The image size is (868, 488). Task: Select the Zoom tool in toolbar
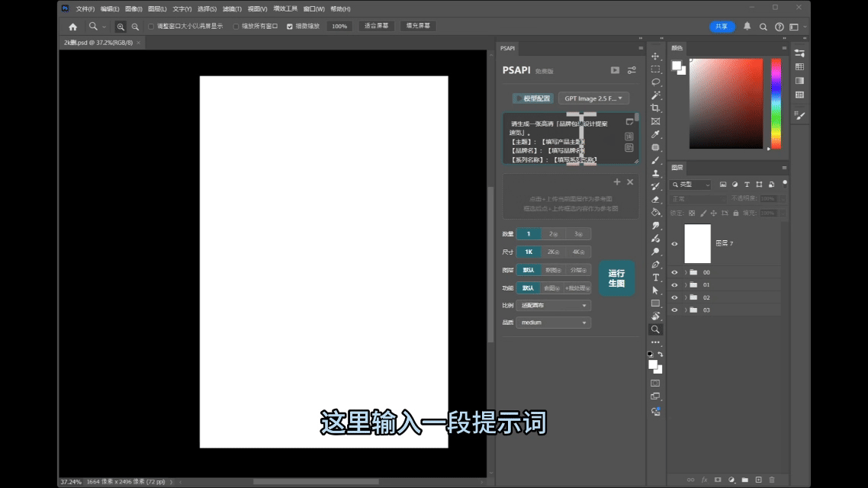click(655, 329)
